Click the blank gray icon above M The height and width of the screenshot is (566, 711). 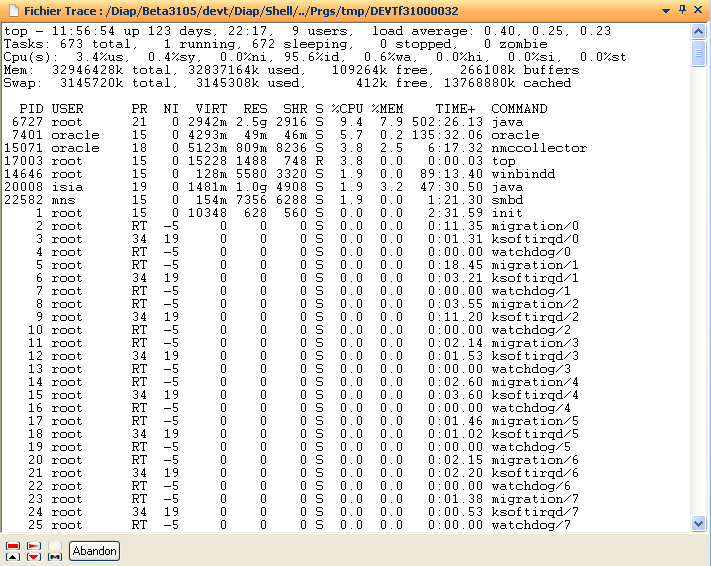(x=55, y=546)
